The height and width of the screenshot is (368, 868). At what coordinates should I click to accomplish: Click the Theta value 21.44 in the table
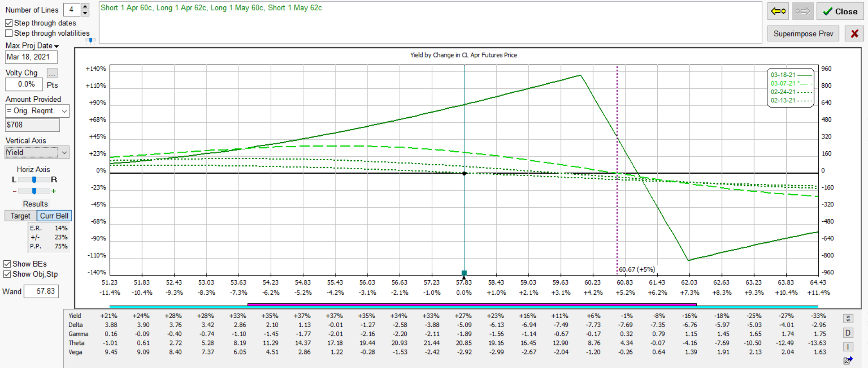pyautogui.click(x=432, y=343)
